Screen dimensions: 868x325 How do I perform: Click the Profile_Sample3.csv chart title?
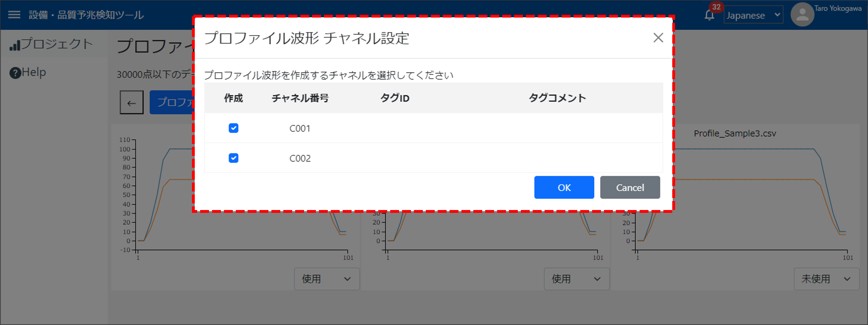pyautogui.click(x=734, y=134)
